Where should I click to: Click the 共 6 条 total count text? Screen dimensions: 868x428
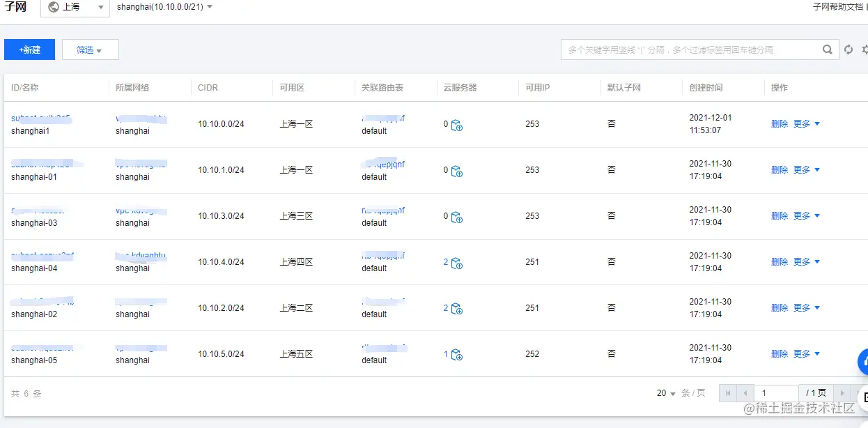coord(26,394)
